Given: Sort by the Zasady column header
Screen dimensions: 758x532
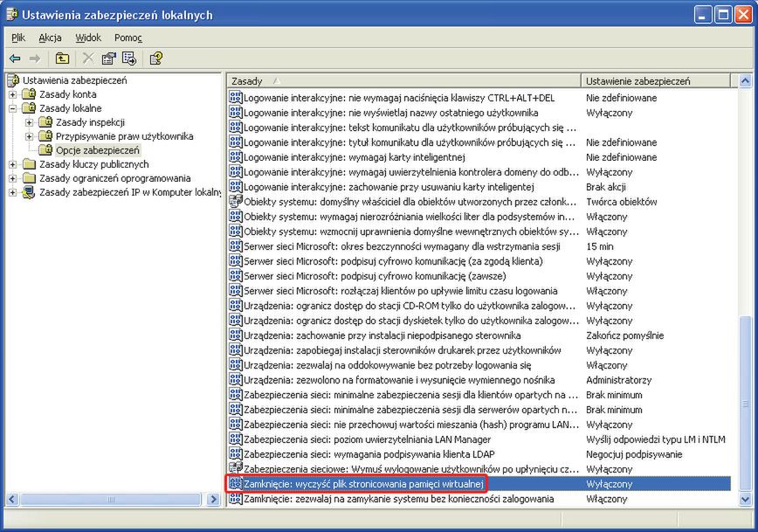Looking at the screenshot, I should tap(404, 80).
